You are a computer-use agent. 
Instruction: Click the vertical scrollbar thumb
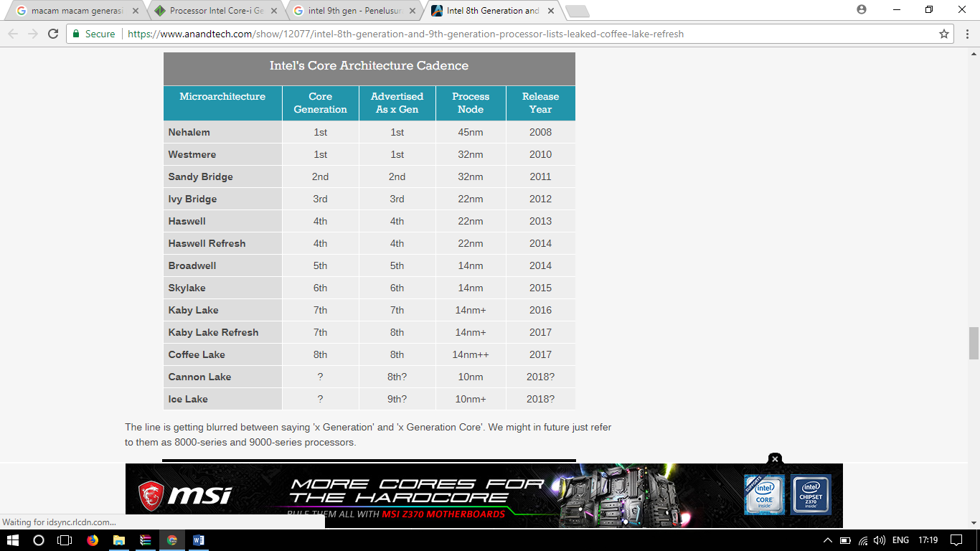click(x=974, y=343)
